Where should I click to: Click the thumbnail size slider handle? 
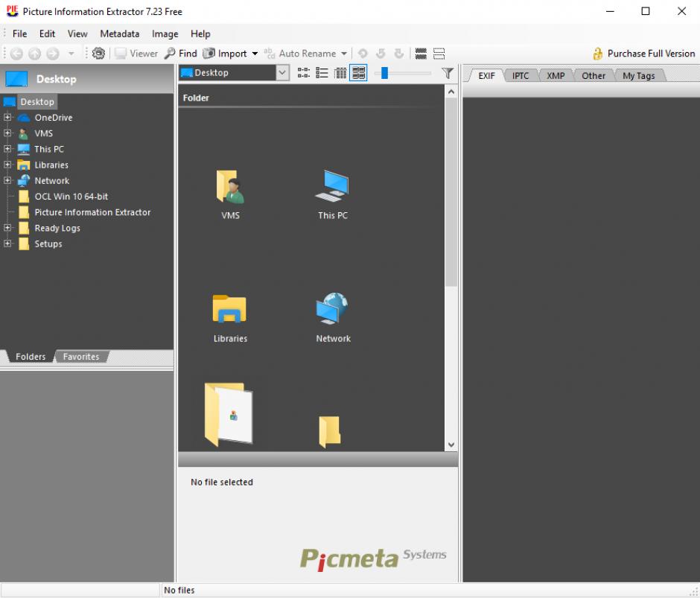pos(384,73)
